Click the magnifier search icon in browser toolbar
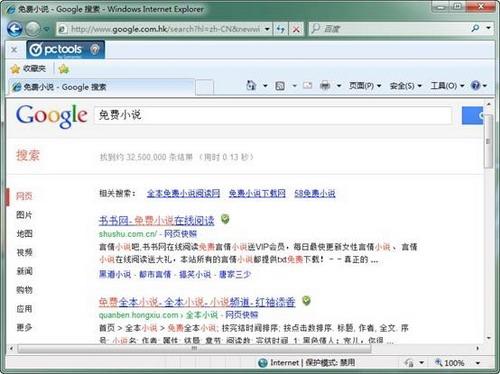Image resolution: width=500 pixels, height=374 pixels. coord(475,29)
